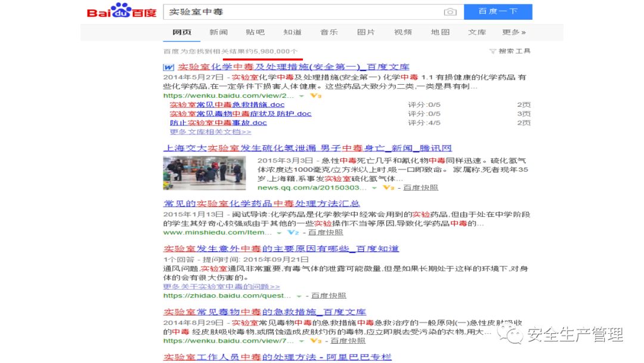Screen dimensions: 644x363
Task: Open 实验室常见毒物中毒症状及防护.doc
Action: click(241, 114)
